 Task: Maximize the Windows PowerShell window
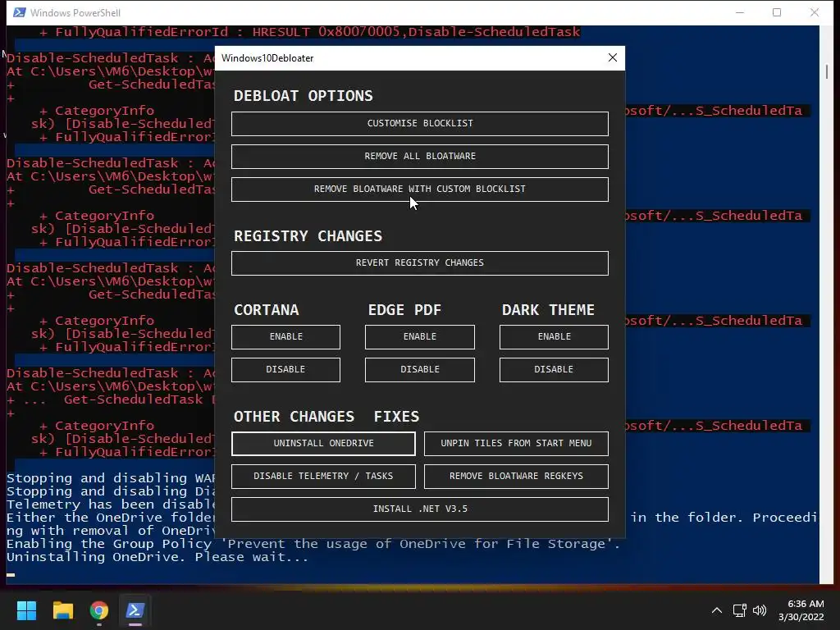(x=777, y=12)
